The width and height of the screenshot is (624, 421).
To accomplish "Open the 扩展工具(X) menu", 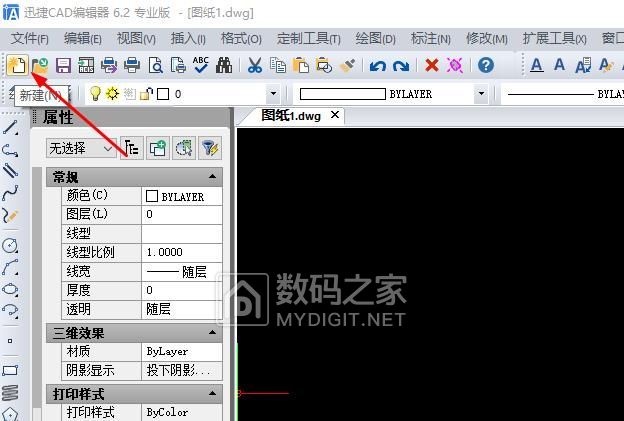I will click(x=555, y=39).
